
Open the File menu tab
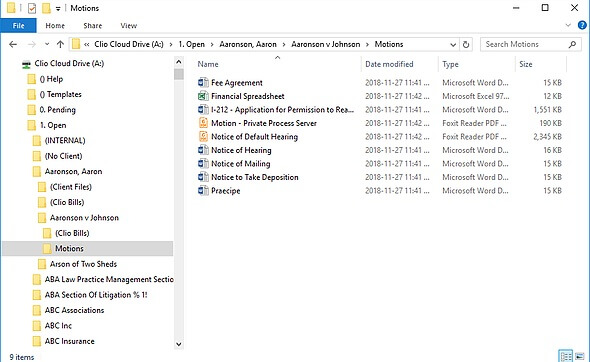[18, 26]
